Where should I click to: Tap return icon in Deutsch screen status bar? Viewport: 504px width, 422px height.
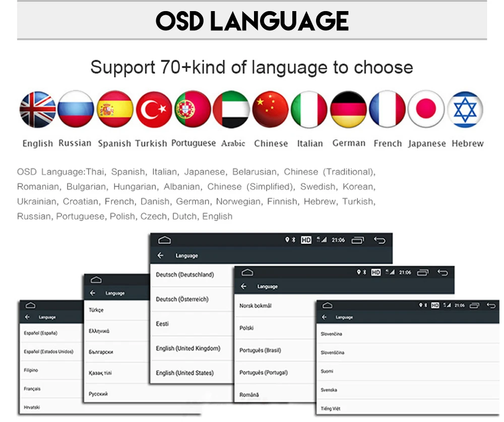(x=380, y=240)
